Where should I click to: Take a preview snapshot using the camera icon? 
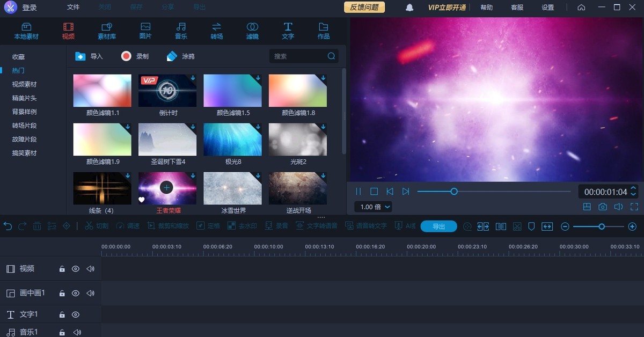[x=602, y=206]
